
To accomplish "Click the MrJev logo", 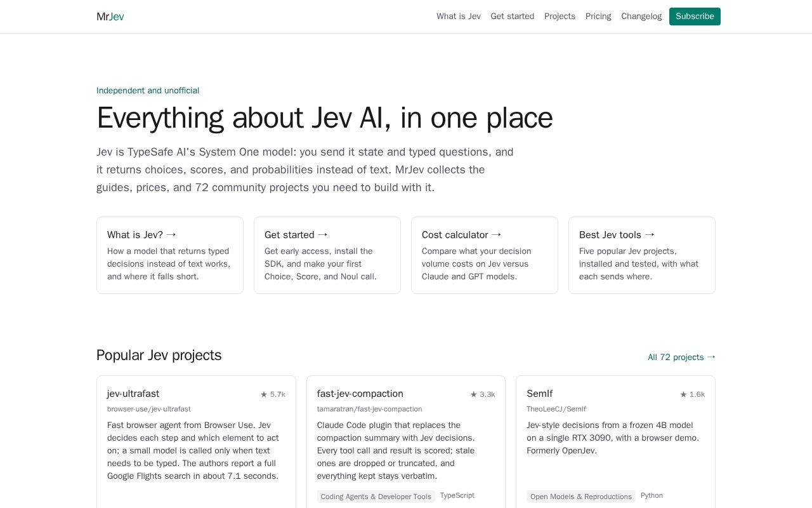I will (110, 17).
